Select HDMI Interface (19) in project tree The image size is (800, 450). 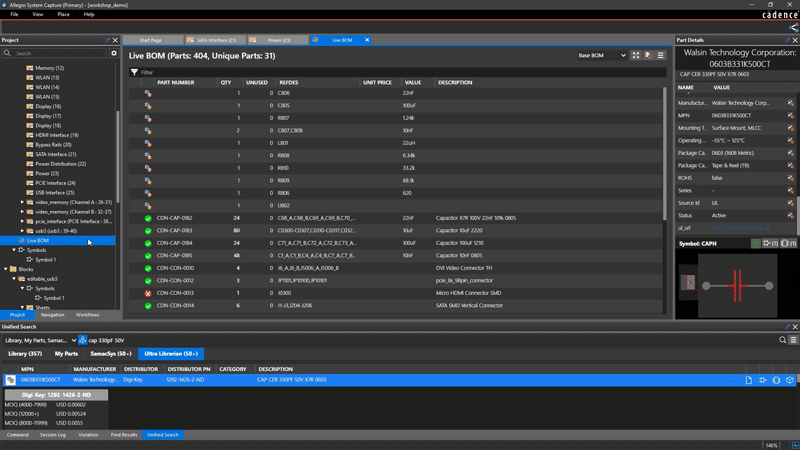pyautogui.click(x=57, y=135)
